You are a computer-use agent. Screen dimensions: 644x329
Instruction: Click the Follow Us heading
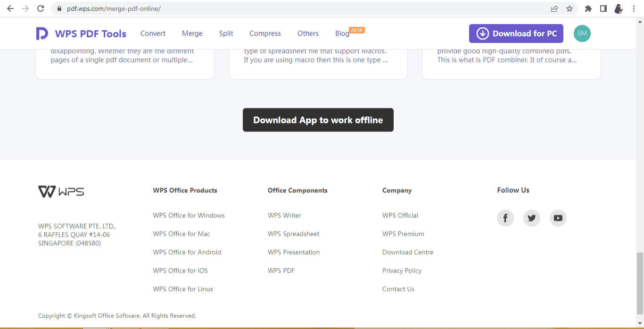pos(513,190)
